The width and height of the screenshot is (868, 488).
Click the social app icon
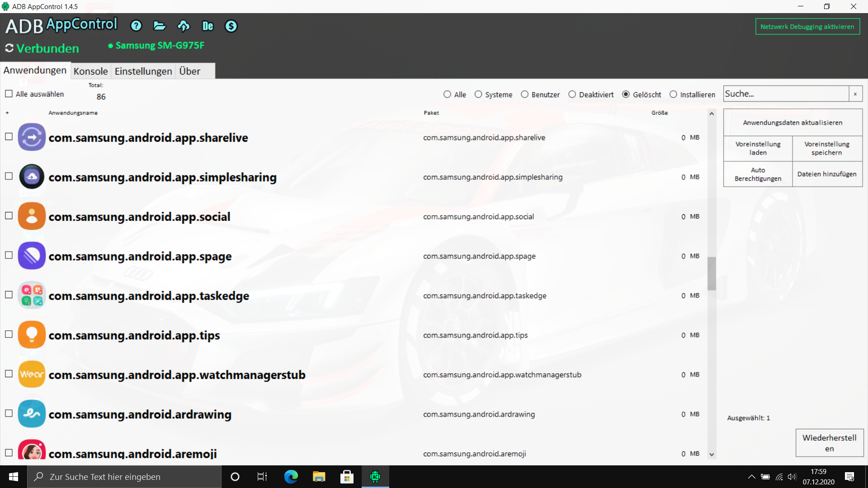pos(32,216)
